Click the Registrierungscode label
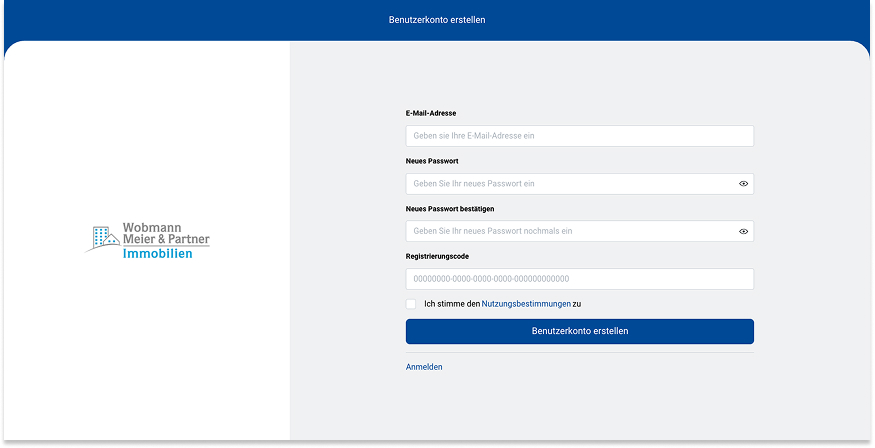This screenshot has width=875, height=448. point(437,257)
